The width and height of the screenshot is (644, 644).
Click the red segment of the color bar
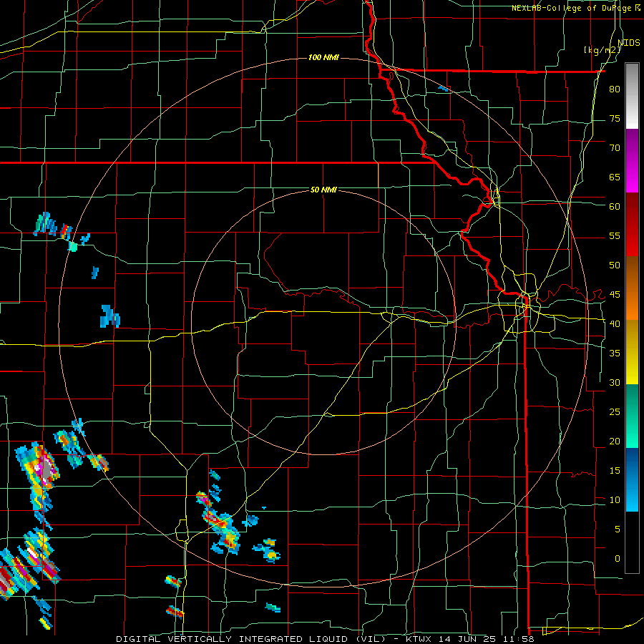(x=632, y=224)
